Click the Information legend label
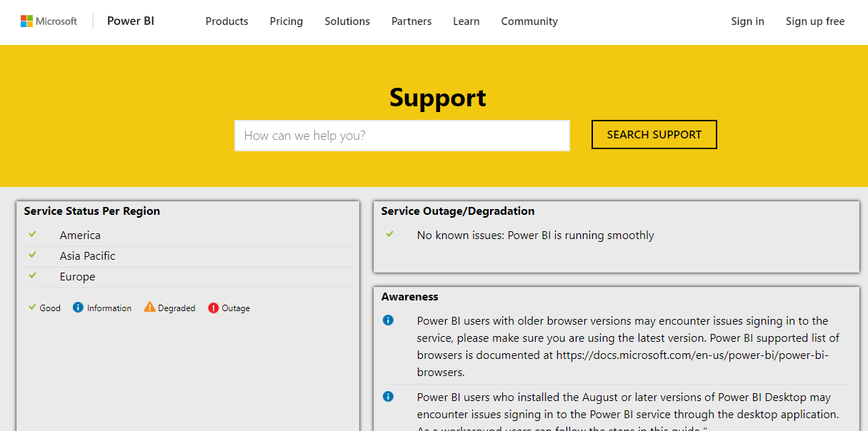Screen dimensions: 868x431 click(109, 308)
